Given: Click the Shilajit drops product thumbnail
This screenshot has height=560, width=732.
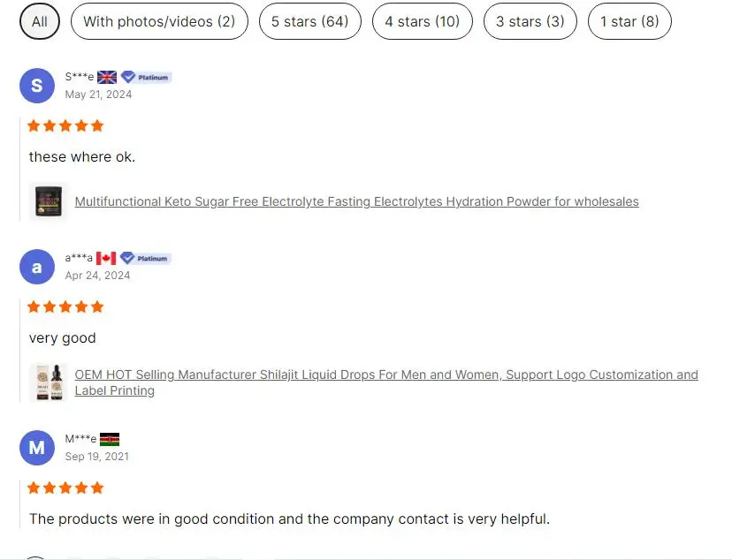Looking at the screenshot, I should 48,382.
